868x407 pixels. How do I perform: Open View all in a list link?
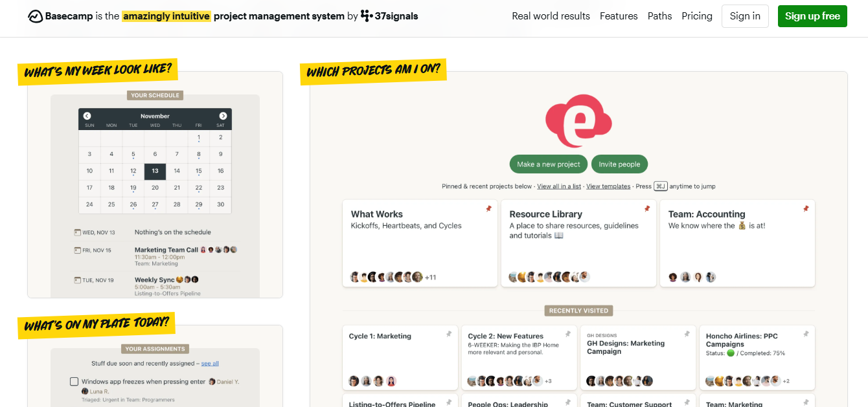559,186
